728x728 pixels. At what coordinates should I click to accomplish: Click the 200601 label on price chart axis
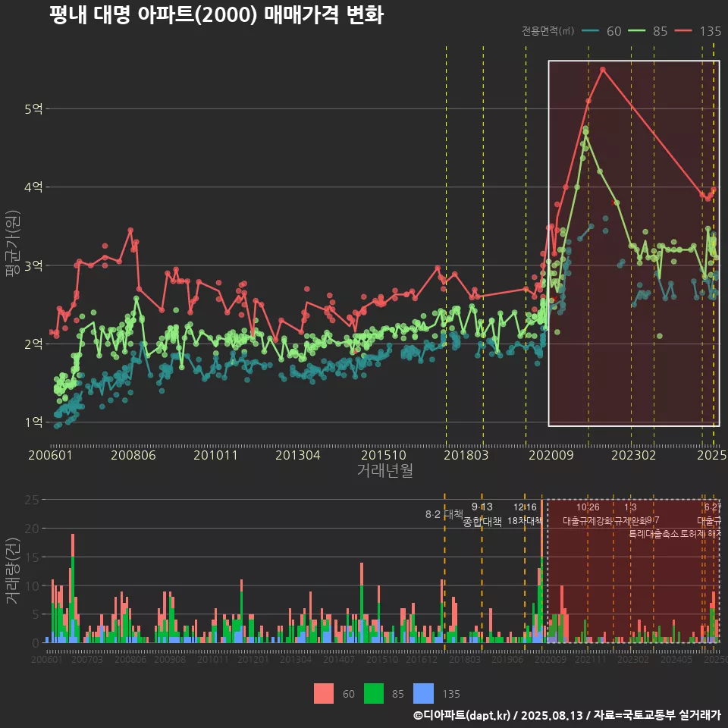pos(51,455)
